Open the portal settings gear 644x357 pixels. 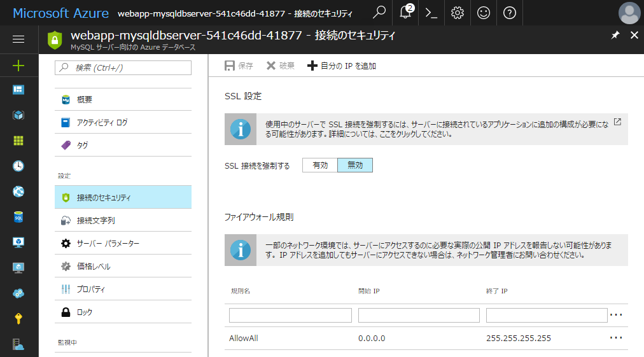click(x=457, y=13)
